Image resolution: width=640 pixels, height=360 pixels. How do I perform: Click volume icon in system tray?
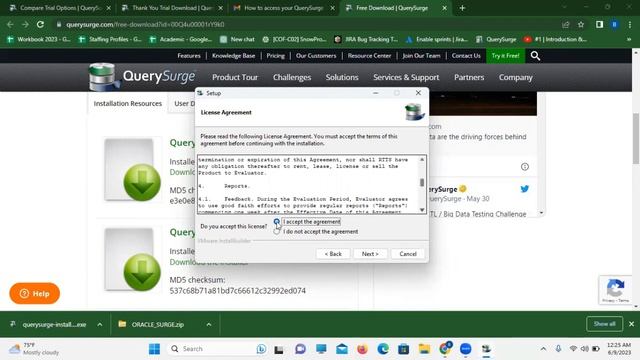click(584, 349)
